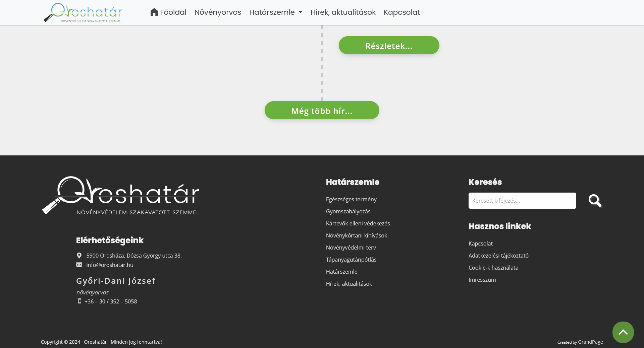Click the Még több hír... button
This screenshot has height=348, width=644.
pos(322,110)
